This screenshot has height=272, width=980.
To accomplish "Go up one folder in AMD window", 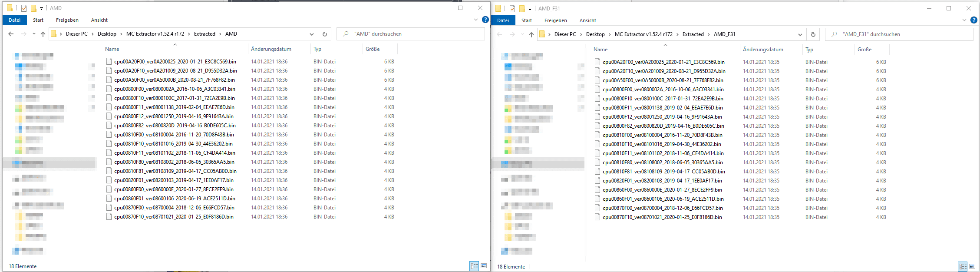I will 43,34.
